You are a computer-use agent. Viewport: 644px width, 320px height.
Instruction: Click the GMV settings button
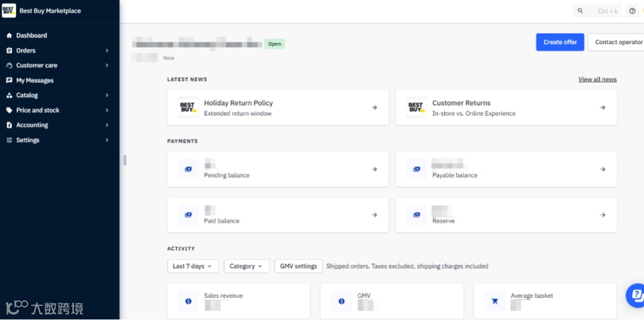[x=299, y=266]
